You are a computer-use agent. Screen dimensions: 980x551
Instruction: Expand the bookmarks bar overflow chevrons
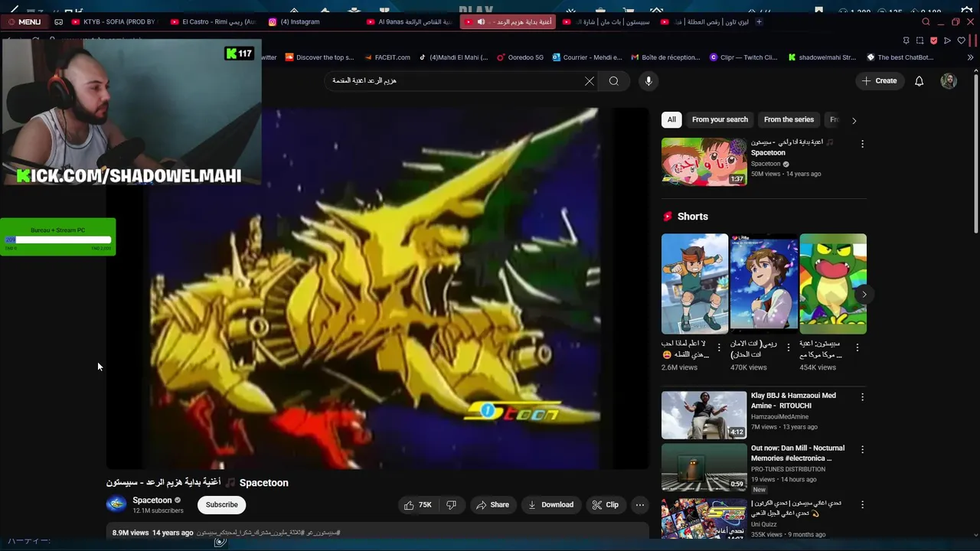tap(970, 57)
